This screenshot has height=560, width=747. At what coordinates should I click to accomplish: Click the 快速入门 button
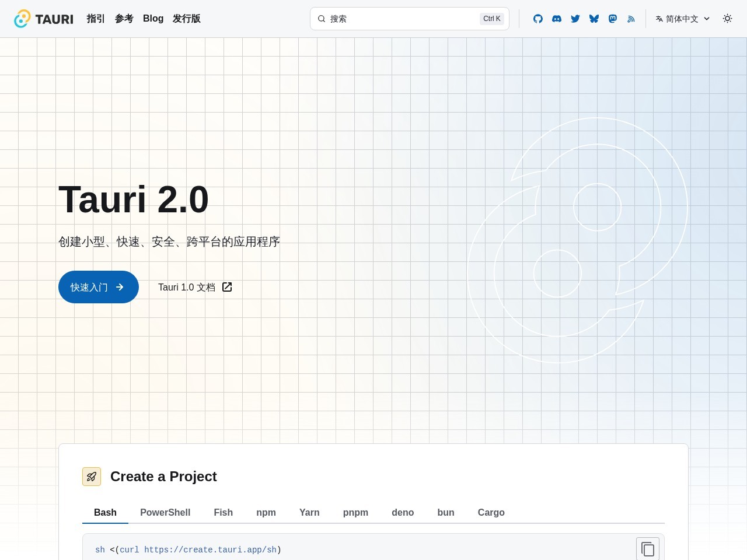pyautogui.click(x=99, y=287)
